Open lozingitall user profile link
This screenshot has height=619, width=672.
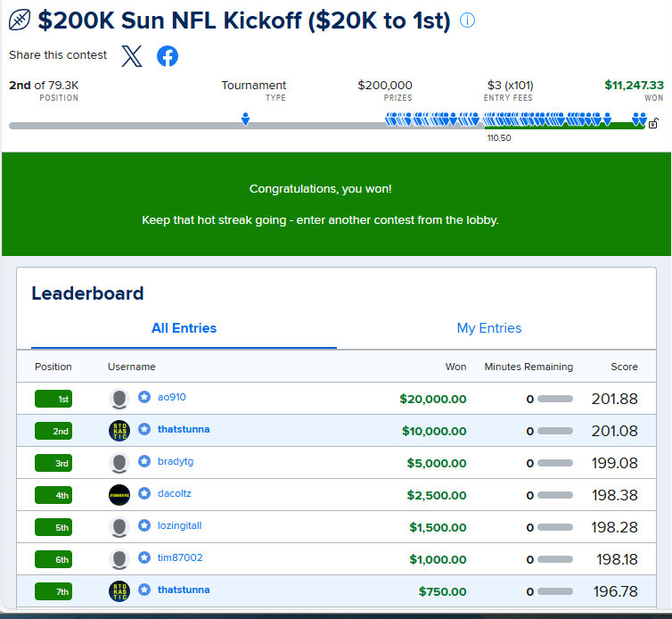[179, 526]
